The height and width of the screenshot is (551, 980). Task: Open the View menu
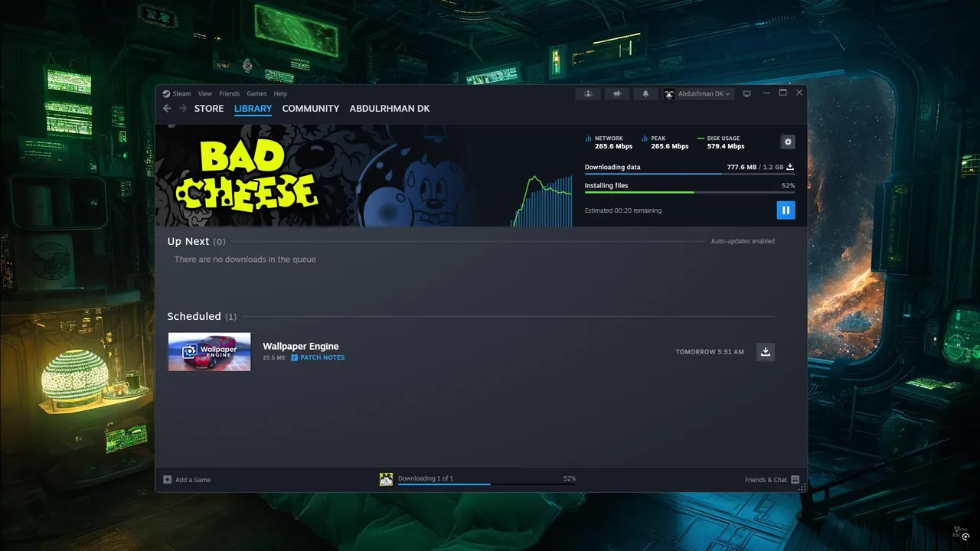pyautogui.click(x=204, y=93)
